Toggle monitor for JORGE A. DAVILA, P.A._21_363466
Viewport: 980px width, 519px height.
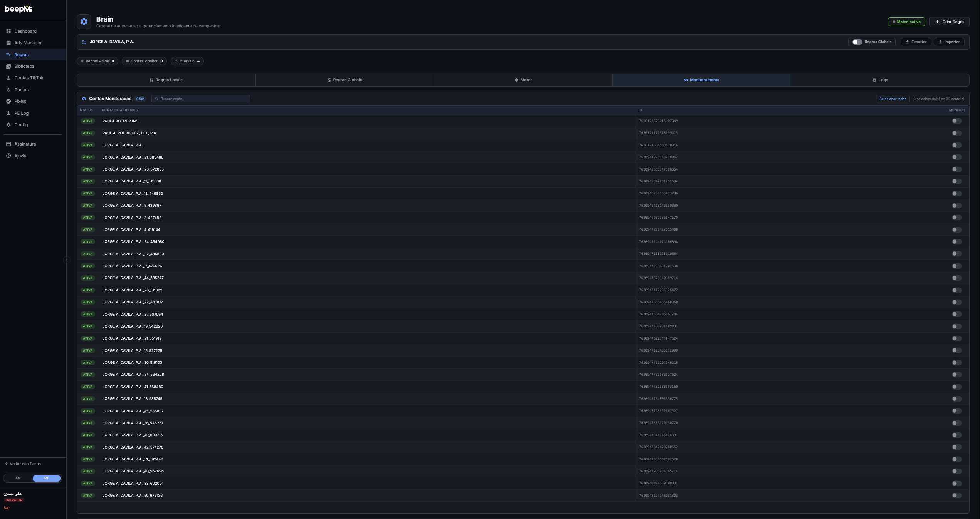(956, 157)
